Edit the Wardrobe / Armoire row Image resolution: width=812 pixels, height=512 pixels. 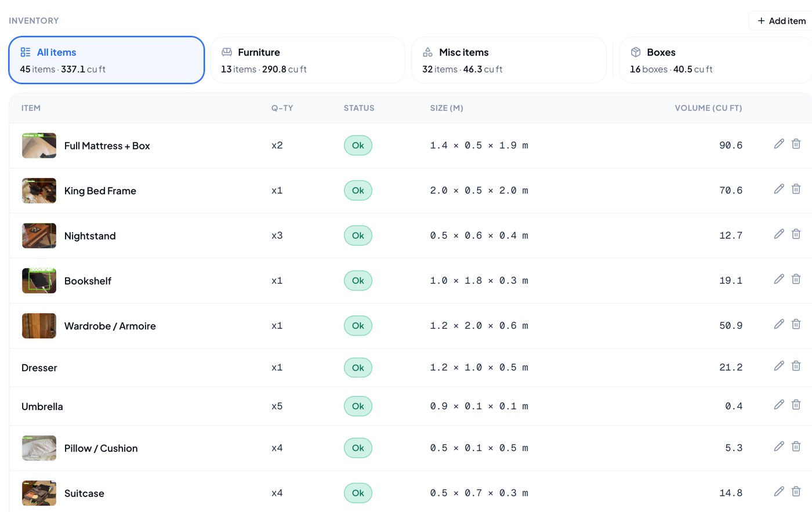point(779,324)
